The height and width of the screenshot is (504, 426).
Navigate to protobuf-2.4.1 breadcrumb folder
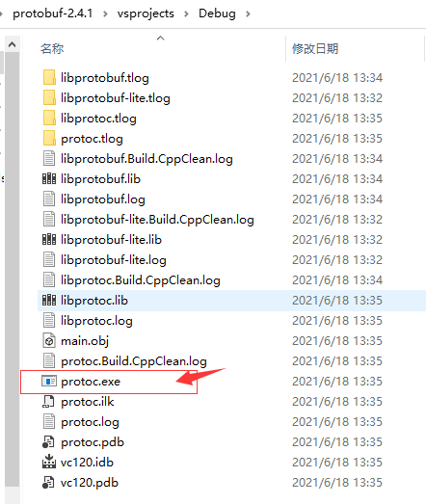(52, 13)
